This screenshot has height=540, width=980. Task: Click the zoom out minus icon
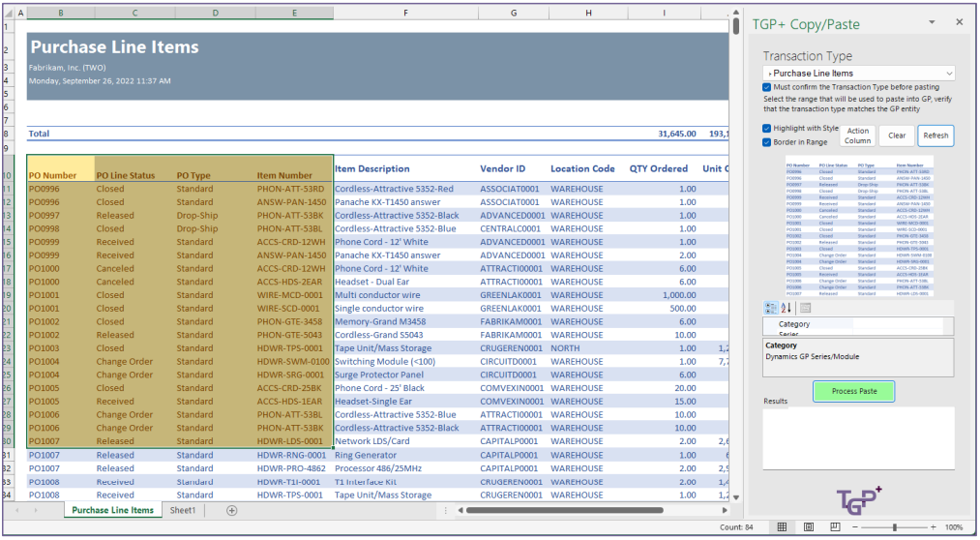click(x=855, y=527)
